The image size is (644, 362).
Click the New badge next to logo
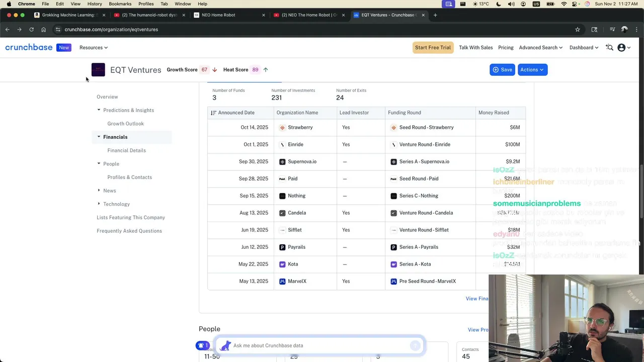coord(64,48)
